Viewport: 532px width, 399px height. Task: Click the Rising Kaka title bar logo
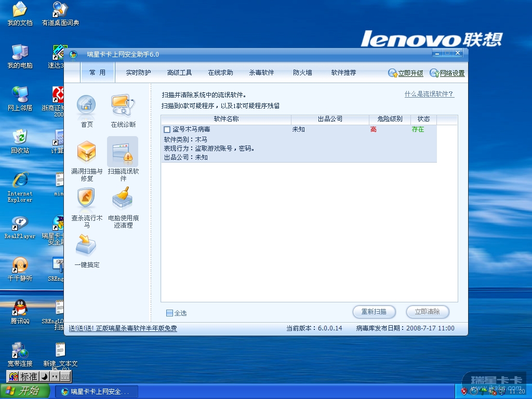73,54
